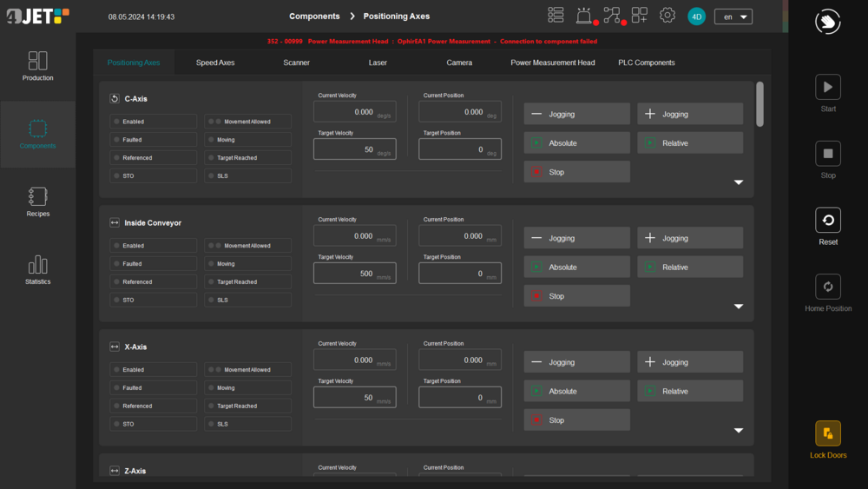This screenshot has width=868, height=489.
Task: Open the network topology status icon
Action: [612, 16]
